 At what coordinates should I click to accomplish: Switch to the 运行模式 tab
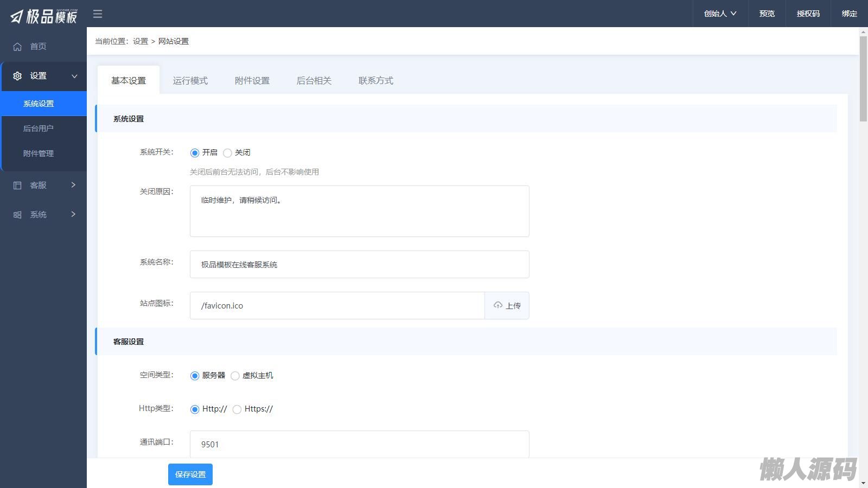(x=190, y=80)
